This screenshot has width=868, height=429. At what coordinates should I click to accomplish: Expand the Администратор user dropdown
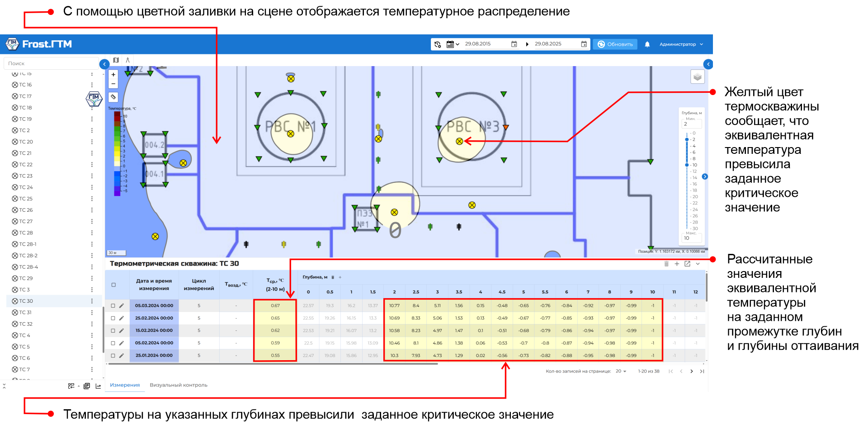tap(681, 44)
